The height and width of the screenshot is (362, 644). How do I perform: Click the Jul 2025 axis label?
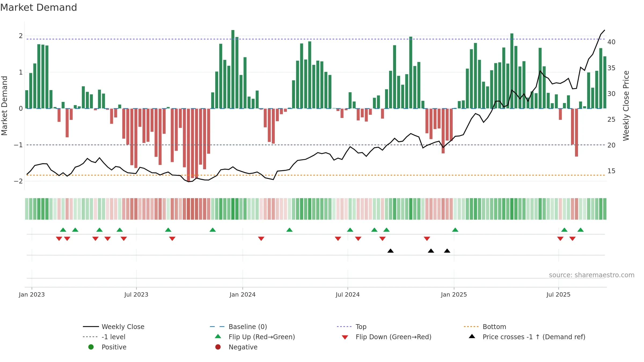558,295
